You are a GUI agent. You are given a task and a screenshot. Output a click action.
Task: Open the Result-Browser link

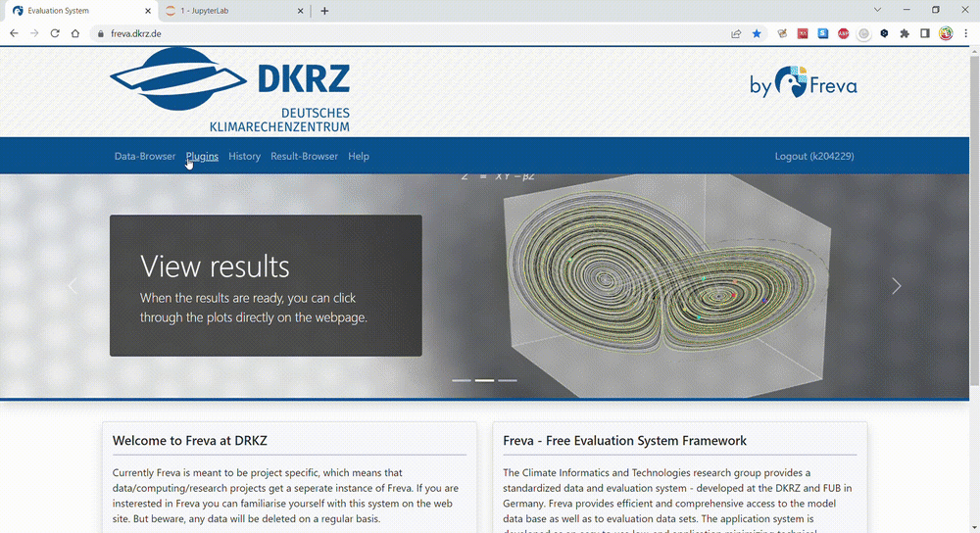pyautogui.click(x=304, y=156)
